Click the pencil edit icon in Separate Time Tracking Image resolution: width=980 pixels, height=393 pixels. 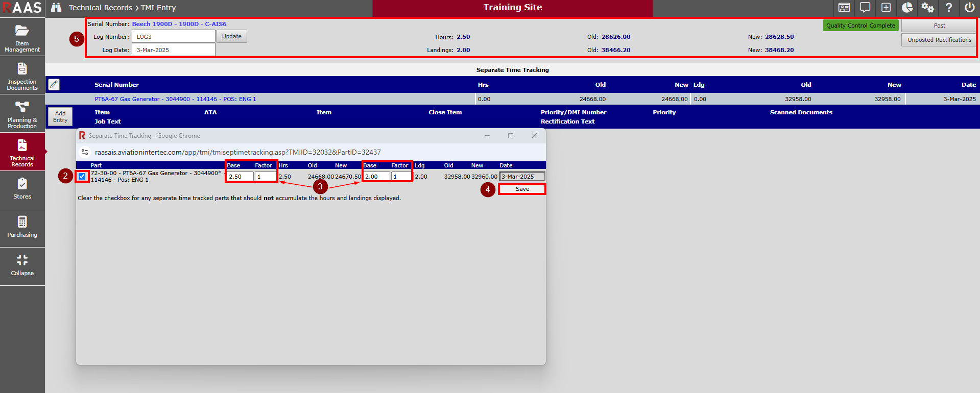[x=54, y=84]
